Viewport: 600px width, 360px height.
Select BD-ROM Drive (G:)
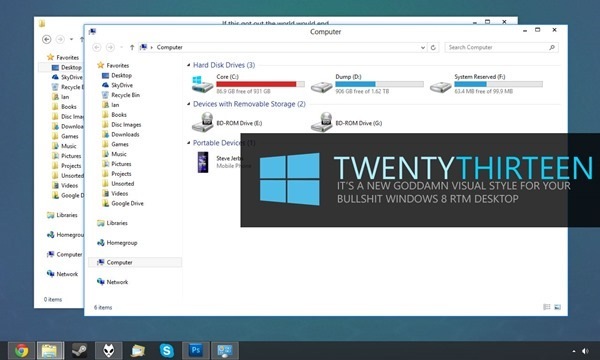(x=347, y=123)
